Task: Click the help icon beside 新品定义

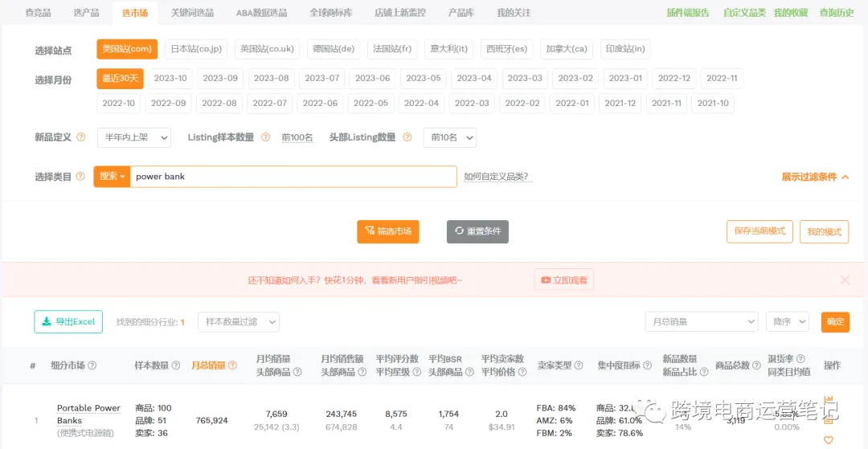Action: (x=81, y=137)
